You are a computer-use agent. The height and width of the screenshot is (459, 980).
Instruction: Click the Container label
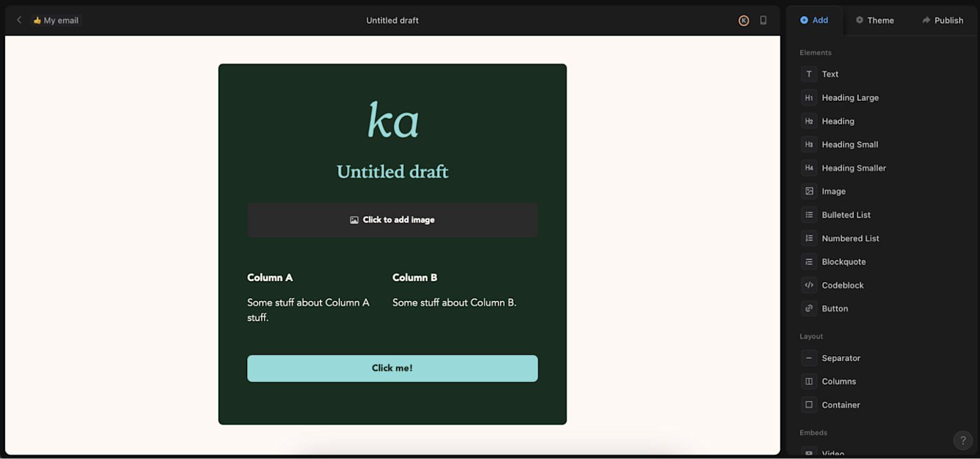[841, 405]
